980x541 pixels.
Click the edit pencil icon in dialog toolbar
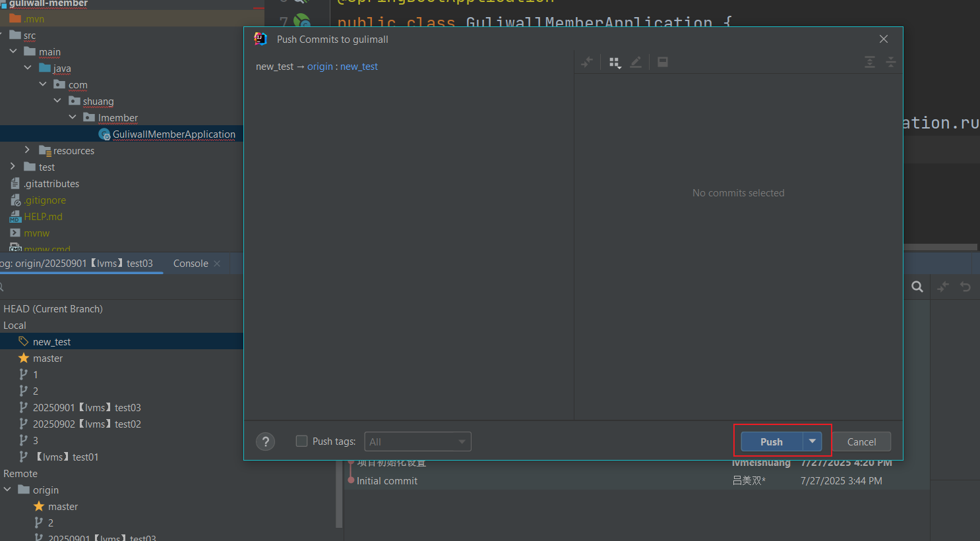point(636,62)
